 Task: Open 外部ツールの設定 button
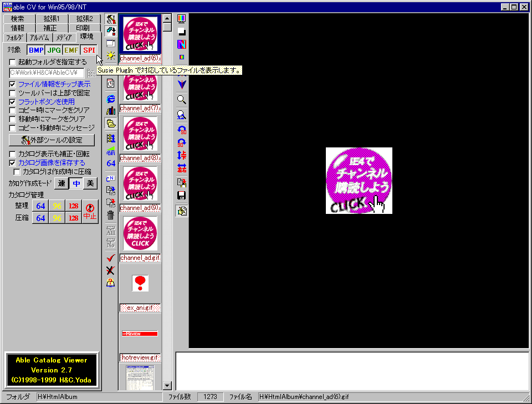[52, 140]
